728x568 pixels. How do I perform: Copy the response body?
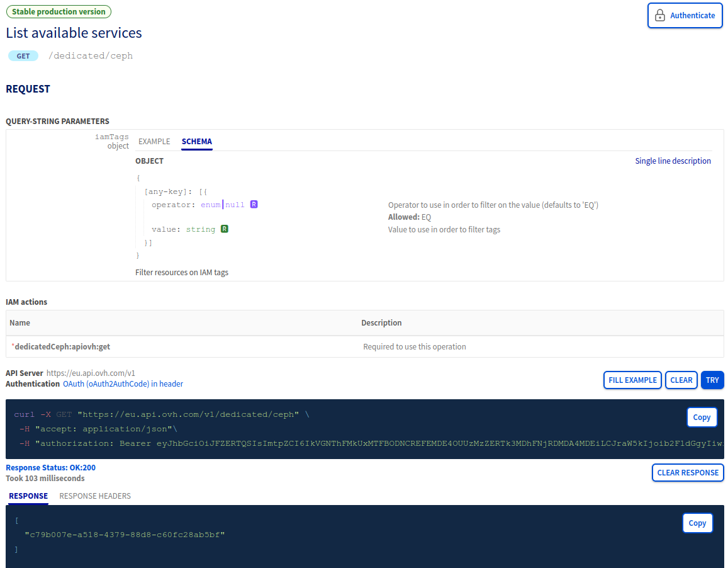(697, 523)
